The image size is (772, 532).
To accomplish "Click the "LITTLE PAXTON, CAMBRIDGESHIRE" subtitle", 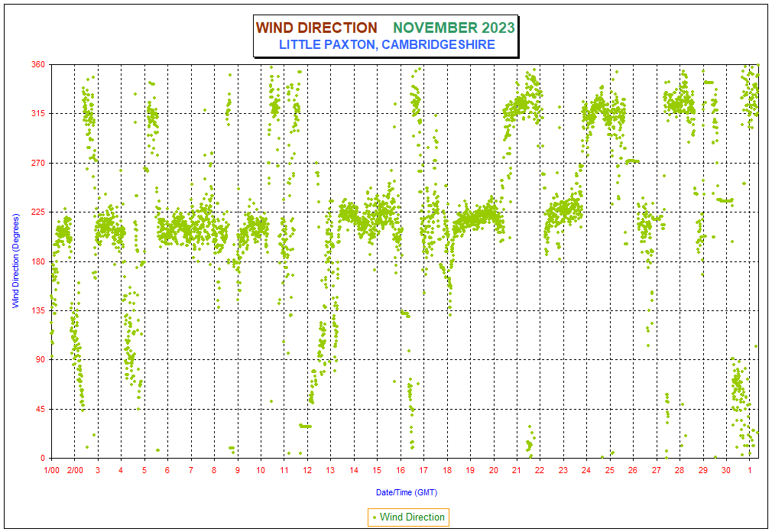I will coord(387,44).
